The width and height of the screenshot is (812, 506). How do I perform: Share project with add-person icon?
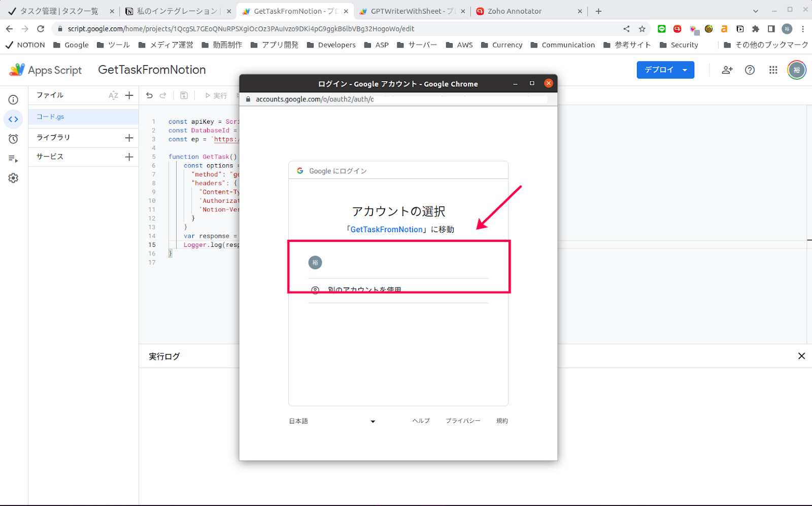[727, 70]
